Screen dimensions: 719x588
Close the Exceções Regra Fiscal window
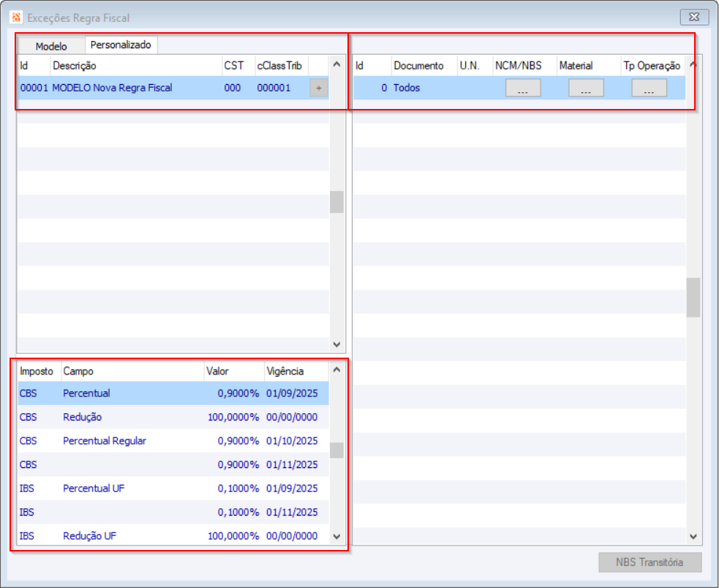694,18
